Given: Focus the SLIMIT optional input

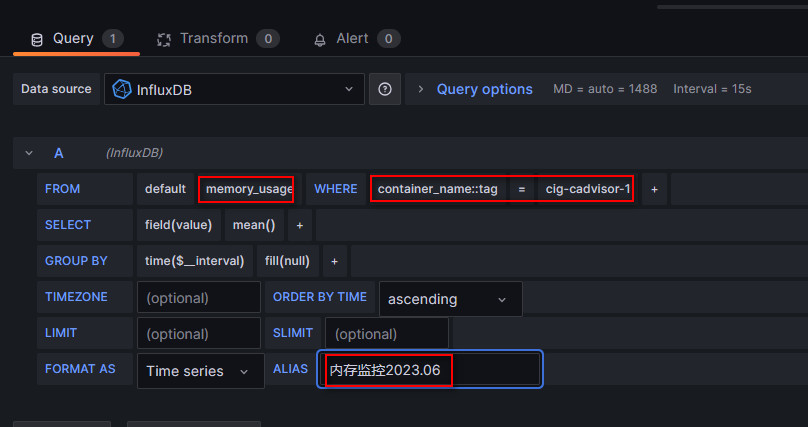Looking at the screenshot, I should click(x=386, y=333).
